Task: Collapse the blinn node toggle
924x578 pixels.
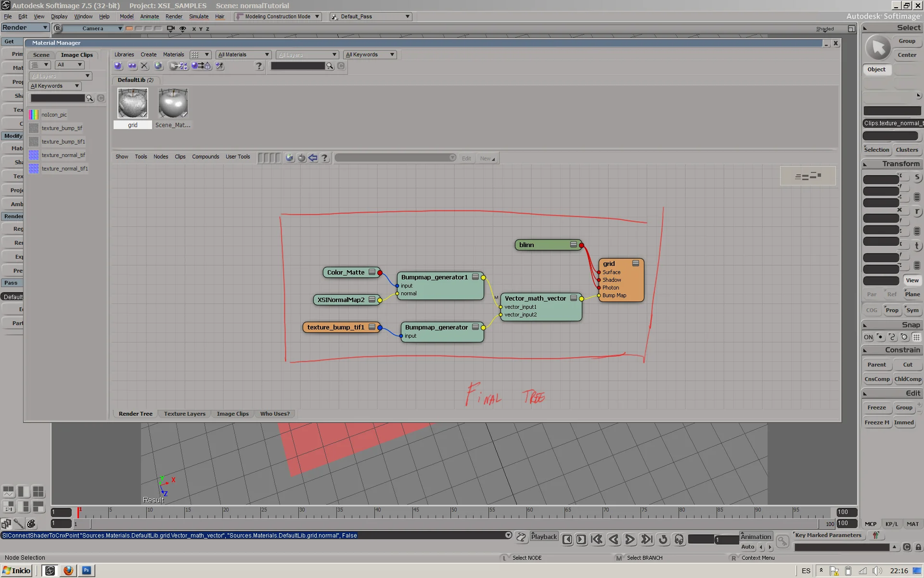Action: [574, 245]
